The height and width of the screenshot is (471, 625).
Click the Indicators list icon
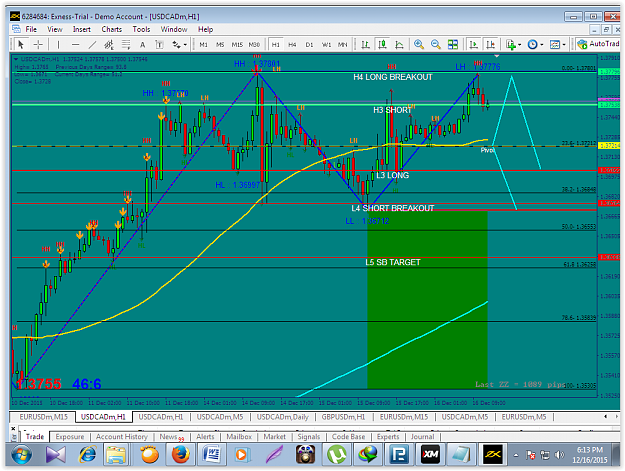point(511,45)
